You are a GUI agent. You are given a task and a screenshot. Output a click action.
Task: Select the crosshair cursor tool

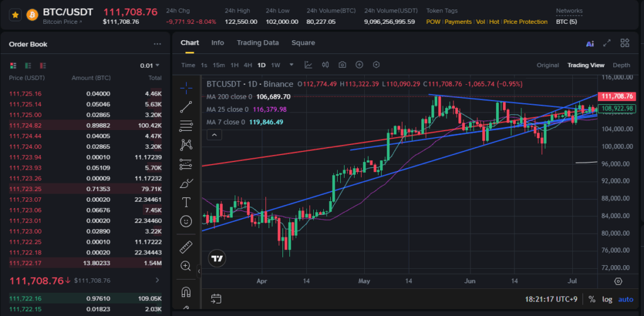(x=186, y=87)
